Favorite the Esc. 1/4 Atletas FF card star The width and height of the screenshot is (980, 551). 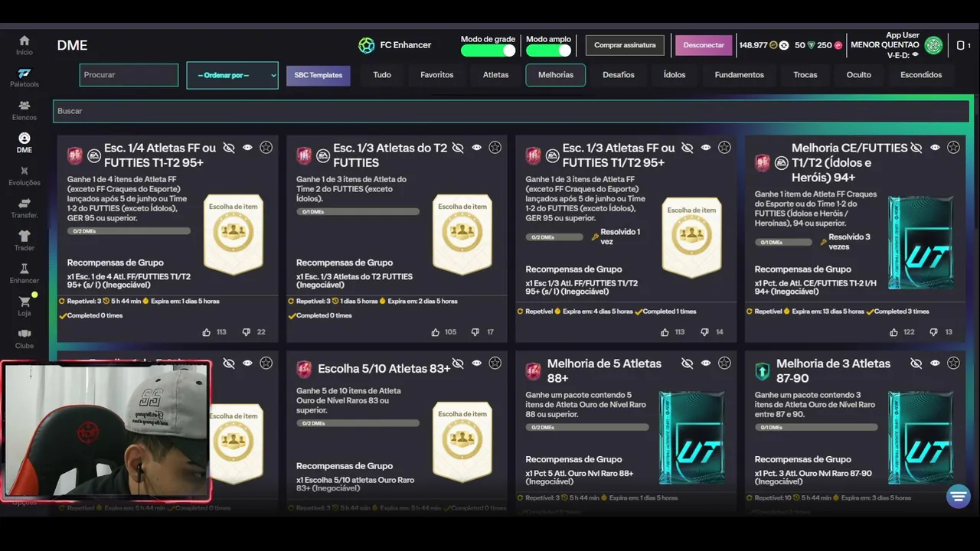tap(266, 148)
